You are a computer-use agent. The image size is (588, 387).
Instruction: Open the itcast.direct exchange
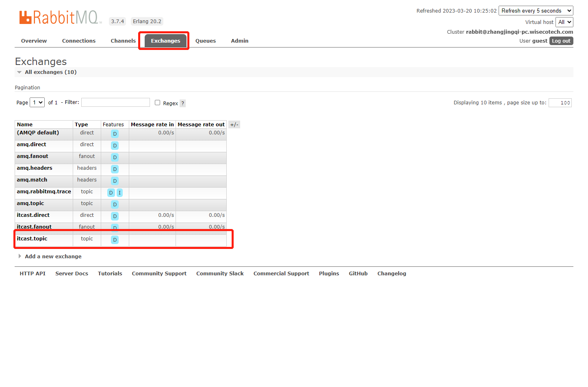click(33, 215)
